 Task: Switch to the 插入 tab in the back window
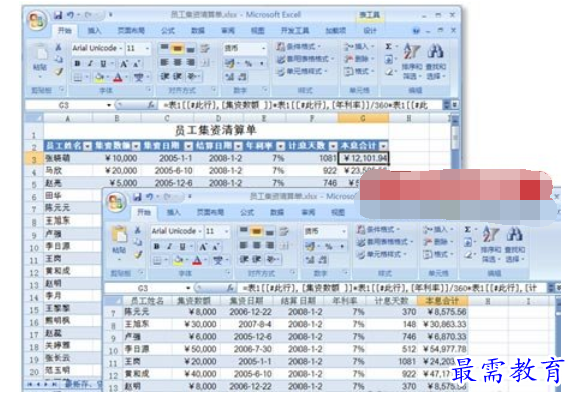pyautogui.click(x=94, y=31)
